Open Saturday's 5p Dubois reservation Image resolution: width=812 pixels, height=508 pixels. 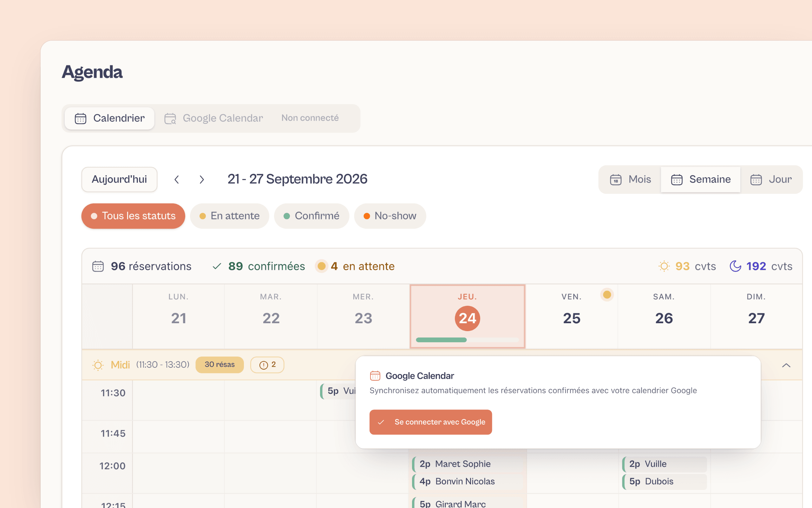pos(665,481)
